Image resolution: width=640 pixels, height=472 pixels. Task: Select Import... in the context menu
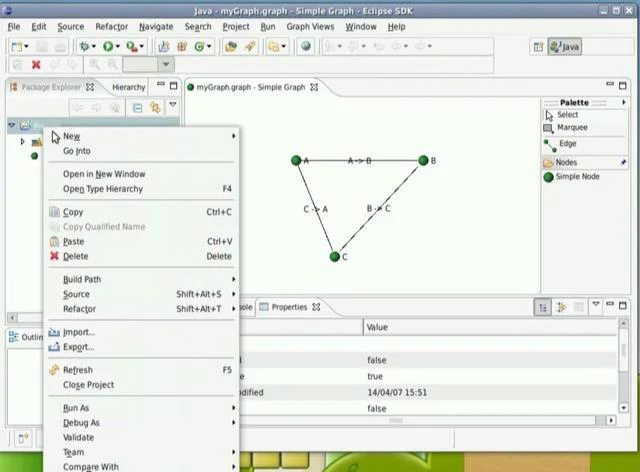[141, 332]
